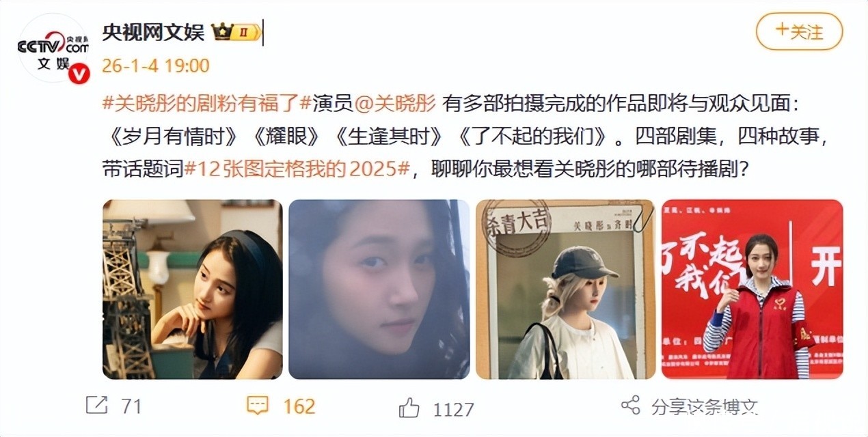Click the crown membership level badge

click(x=236, y=31)
